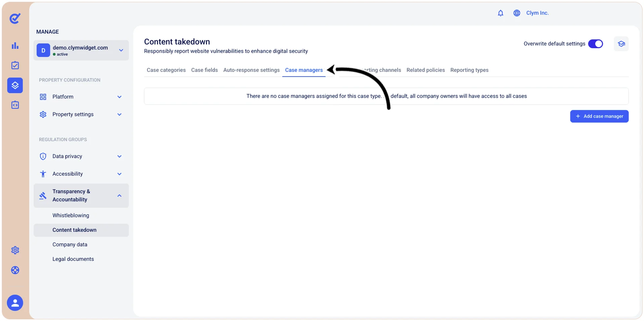Click the REGULATION GROUPS section label

click(x=63, y=139)
